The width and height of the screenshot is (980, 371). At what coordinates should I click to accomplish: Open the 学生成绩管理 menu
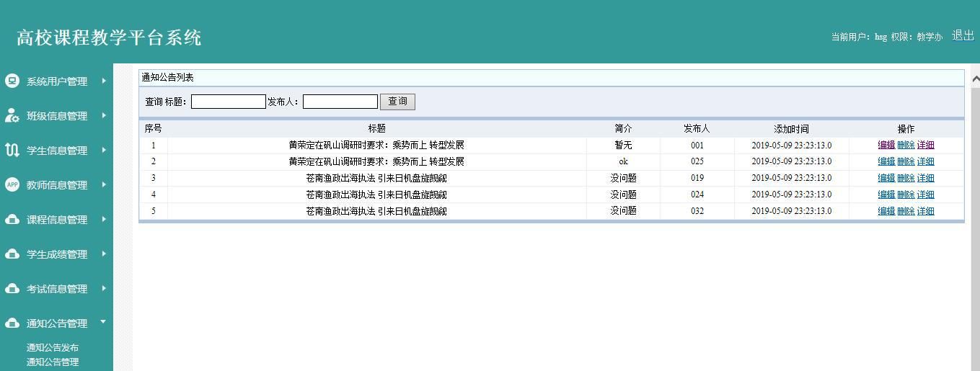[x=56, y=254]
